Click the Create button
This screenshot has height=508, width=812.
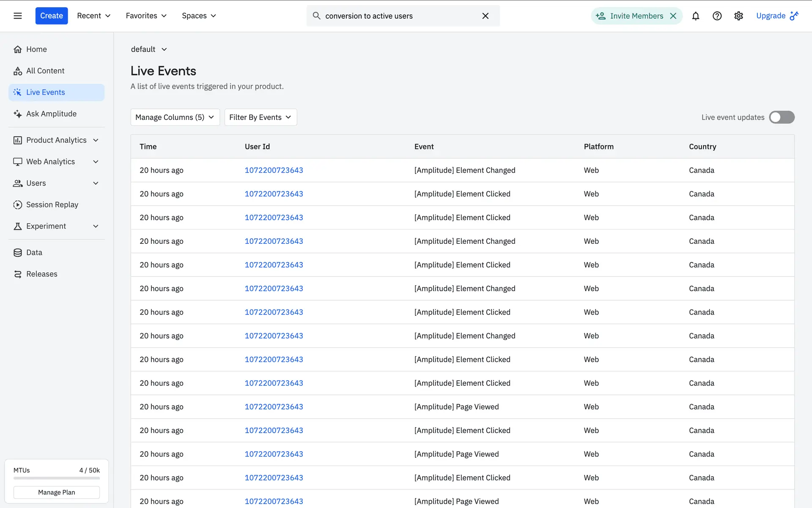coord(51,16)
